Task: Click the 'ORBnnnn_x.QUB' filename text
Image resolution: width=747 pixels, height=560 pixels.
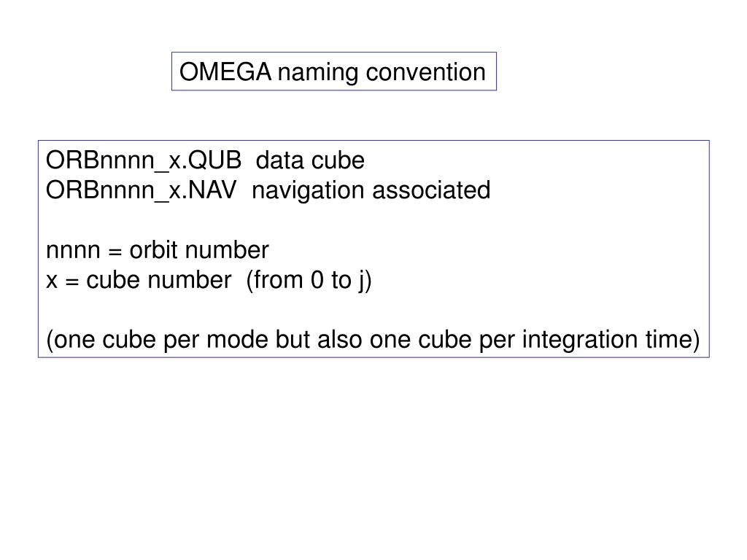Action: [x=144, y=160]
